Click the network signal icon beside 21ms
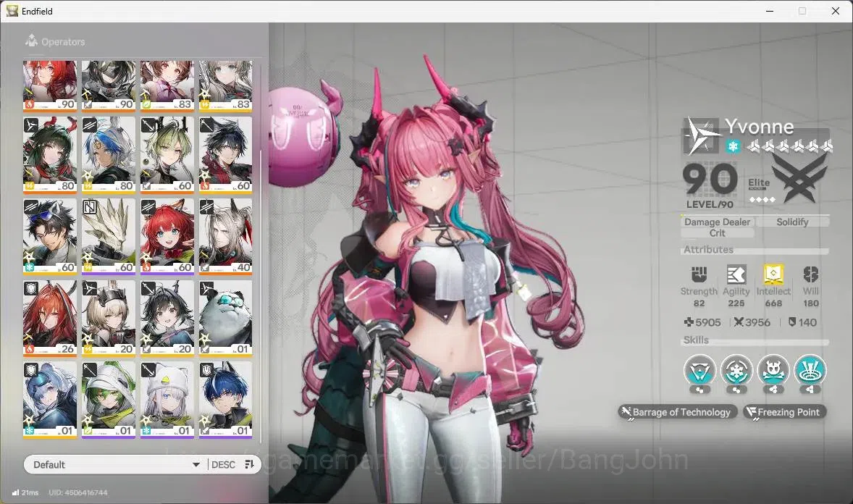Viewport: 853px width, 504px height. [x=15, y=492]
